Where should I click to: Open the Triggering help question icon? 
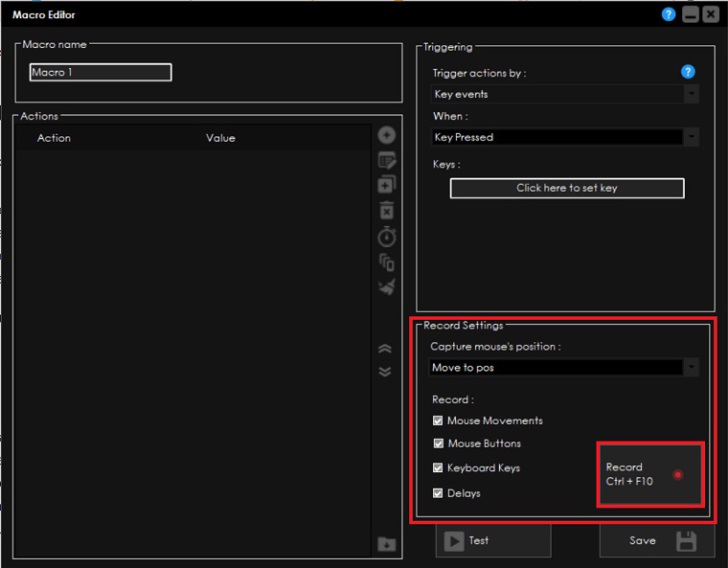coord(688,72)
